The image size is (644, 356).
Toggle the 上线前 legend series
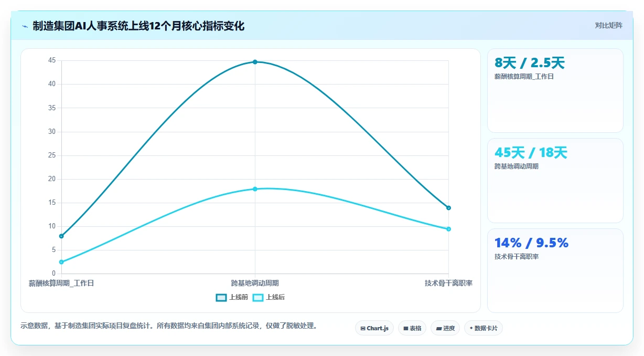pos(232,297)
